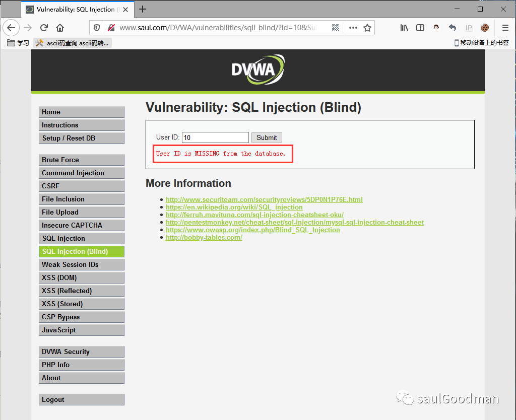Open the CSP Bypass page
The image size is (516, 420).
click(x=82, y=317)
